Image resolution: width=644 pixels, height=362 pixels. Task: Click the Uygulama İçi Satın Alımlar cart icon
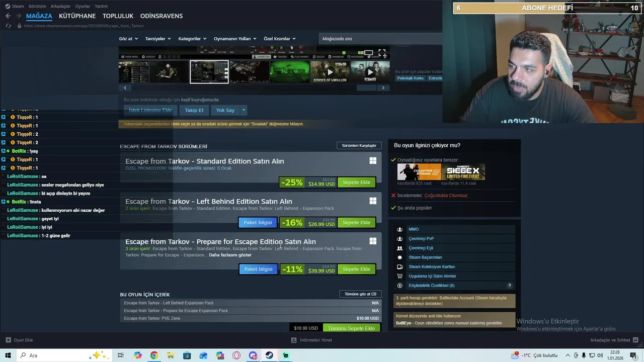coord(400,276)
